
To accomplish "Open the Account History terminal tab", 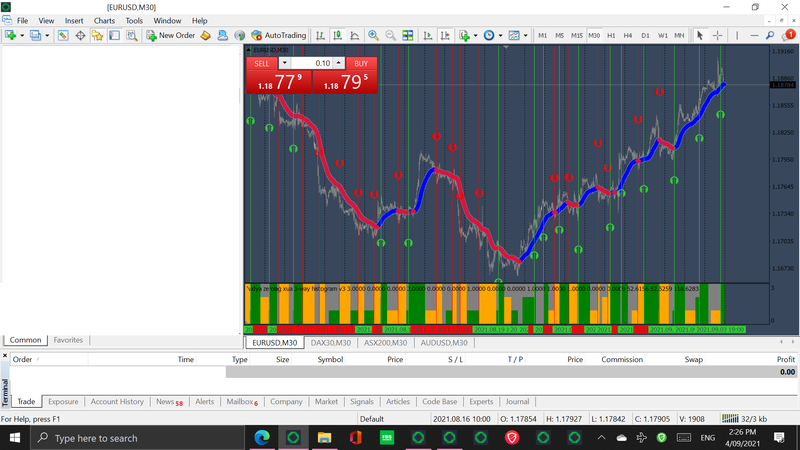I will point(117,402).
